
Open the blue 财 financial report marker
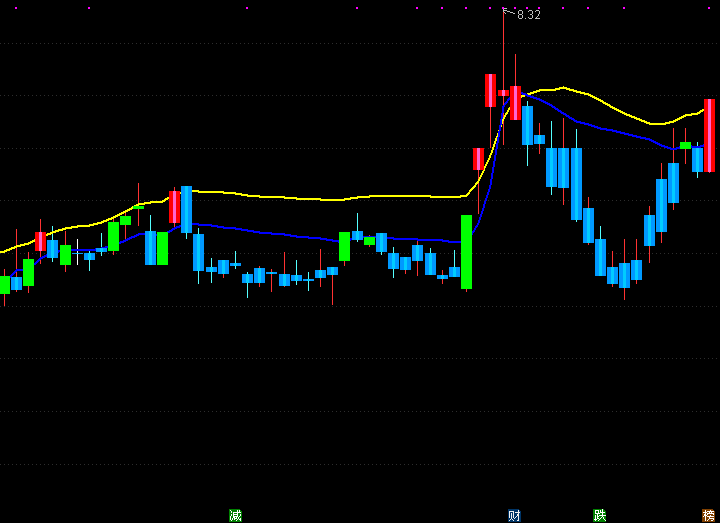[514, 515]
